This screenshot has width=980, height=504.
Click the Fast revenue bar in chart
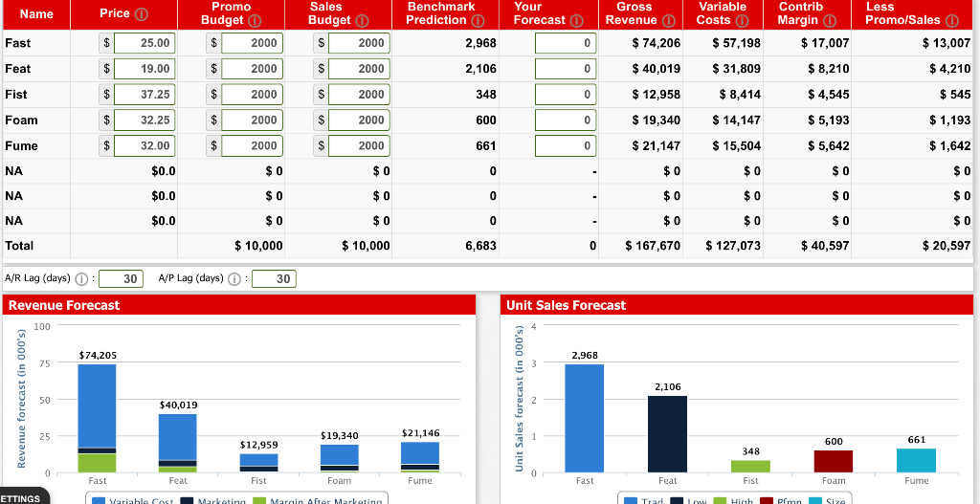coord(97,418)
